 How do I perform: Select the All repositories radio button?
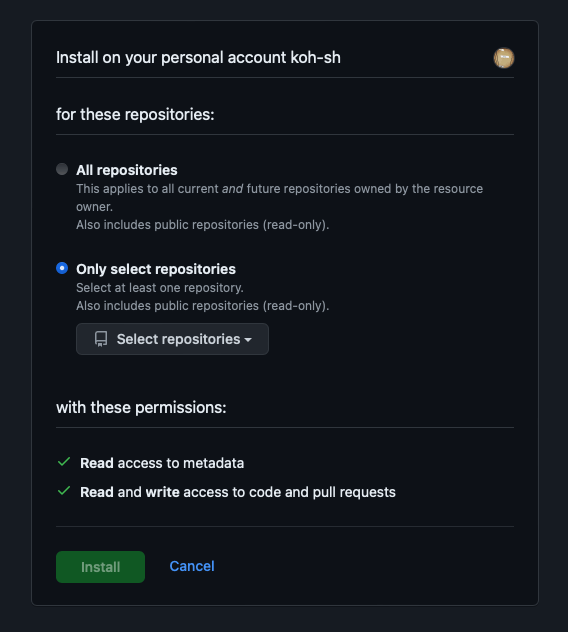click(62, 169)
